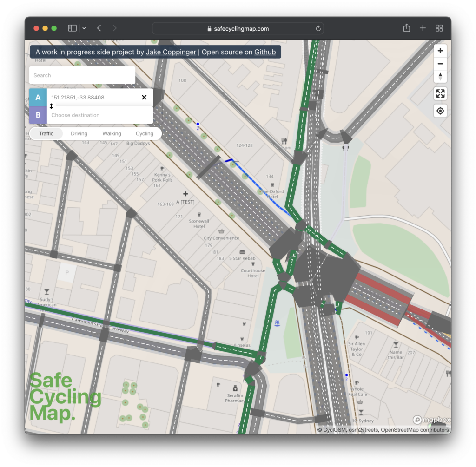Switch to Cycling mode
The width and height of the screenshot is (476, 467).
(144, 133)
